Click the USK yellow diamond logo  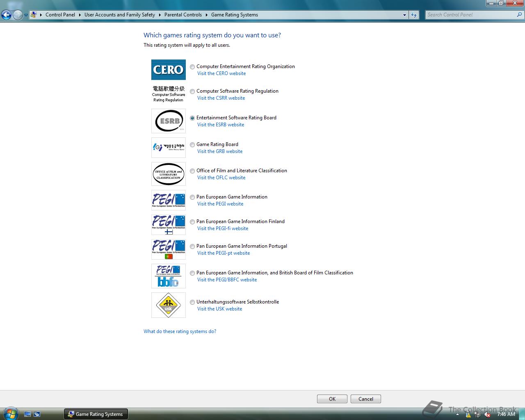point(168,305)
